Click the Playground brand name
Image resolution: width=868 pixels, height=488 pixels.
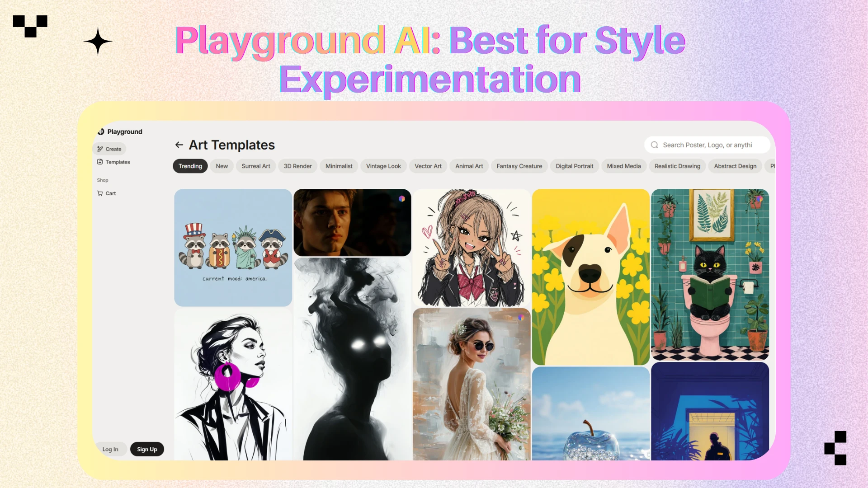125,131
